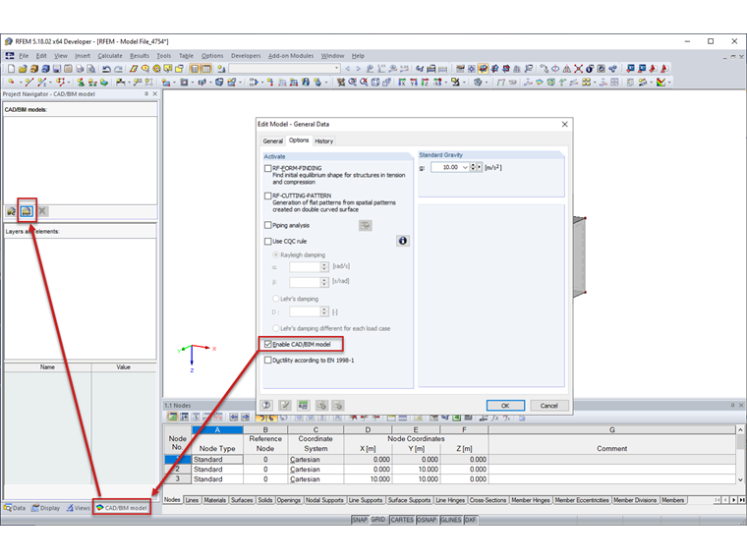Open the Tools menu
The image size is (747, 560).
[164, 56]
